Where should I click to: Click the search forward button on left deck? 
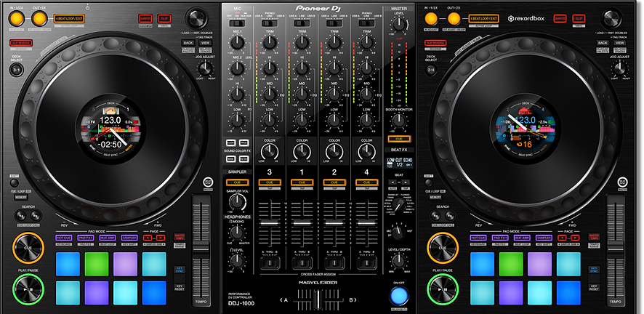[36, 215]
